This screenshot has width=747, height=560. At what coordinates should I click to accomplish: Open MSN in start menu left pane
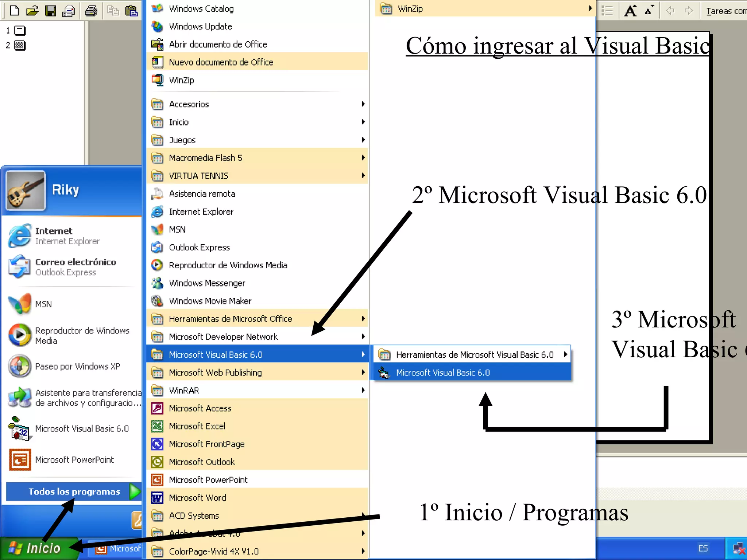[72, 304]
